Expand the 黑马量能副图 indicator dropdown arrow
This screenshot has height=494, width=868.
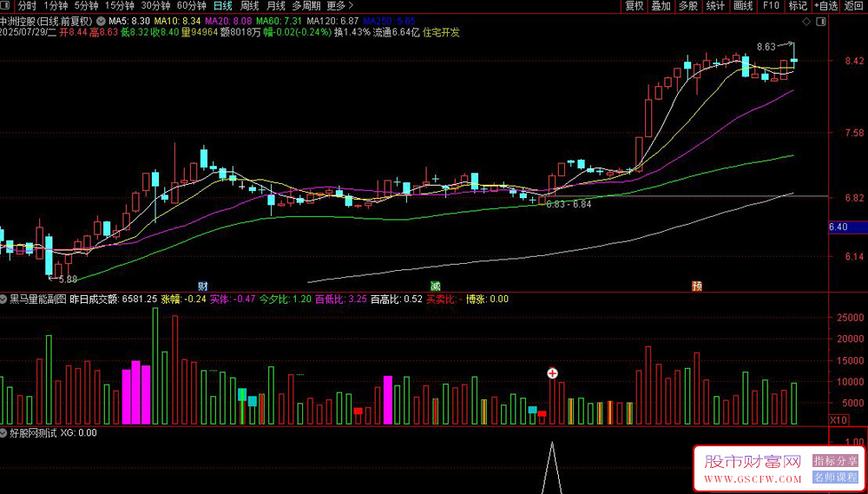click(x=3, y=300)
